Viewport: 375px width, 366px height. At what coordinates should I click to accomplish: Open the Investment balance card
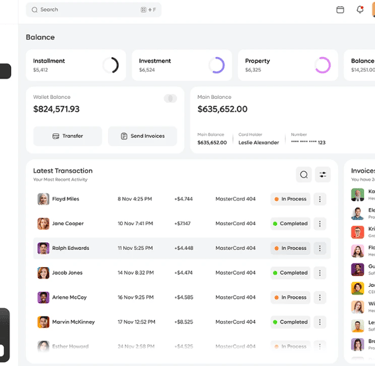coord(182,65)
